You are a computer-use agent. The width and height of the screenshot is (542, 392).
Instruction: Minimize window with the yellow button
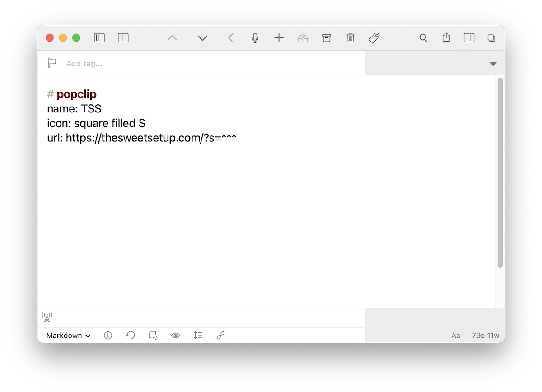tap(63, 38)
